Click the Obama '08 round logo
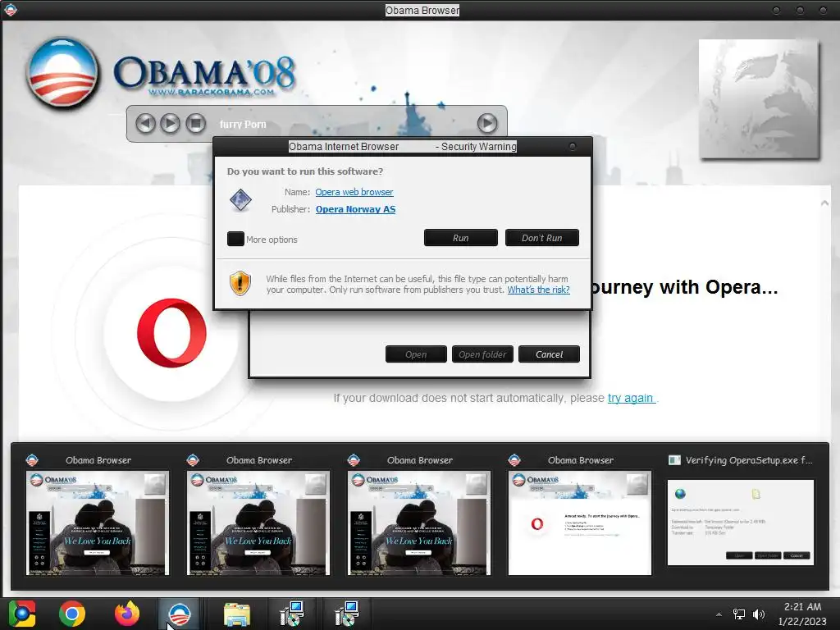 (62, 72)
